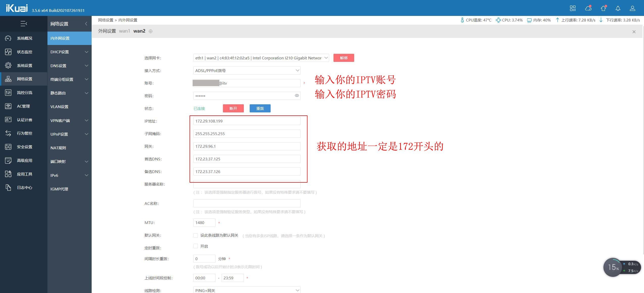Click the notification bell icon
644x293 pixels.
(x=618, y=8)
